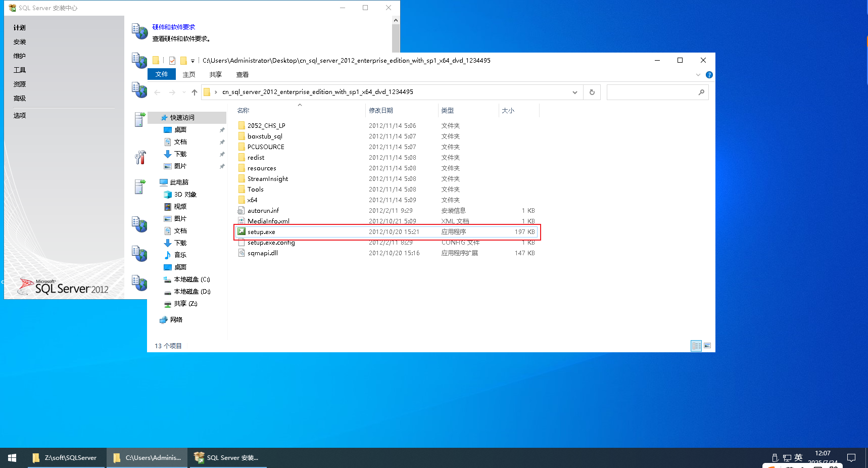Screen dimensions: 868x468
Task: Toggle the 英 input language indicator
Action: pyautogui.click(x=798, y=457)
